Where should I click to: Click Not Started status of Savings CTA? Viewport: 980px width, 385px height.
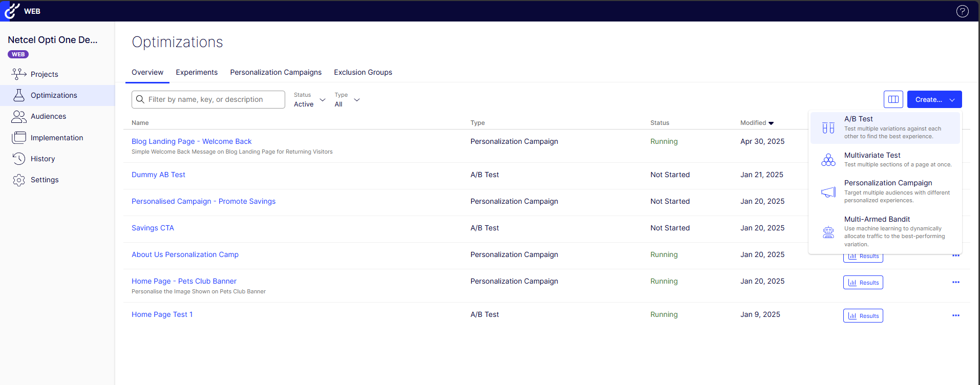point(670,228)
